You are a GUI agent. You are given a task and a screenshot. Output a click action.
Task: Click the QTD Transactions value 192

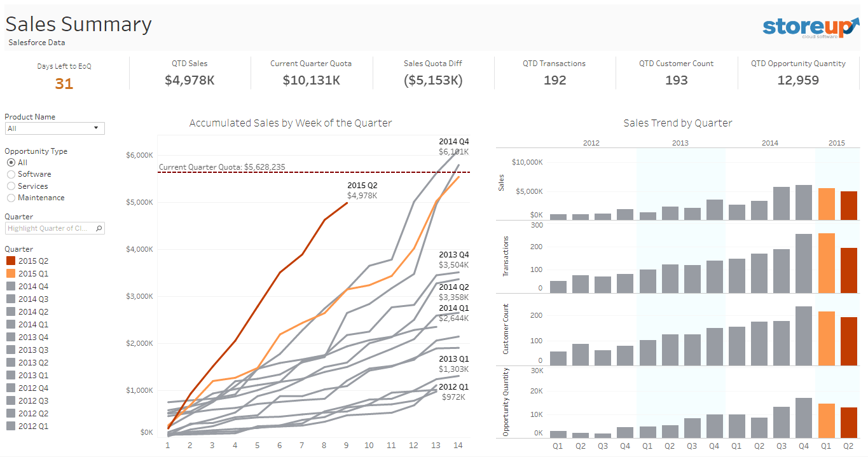tap(555, 80)
